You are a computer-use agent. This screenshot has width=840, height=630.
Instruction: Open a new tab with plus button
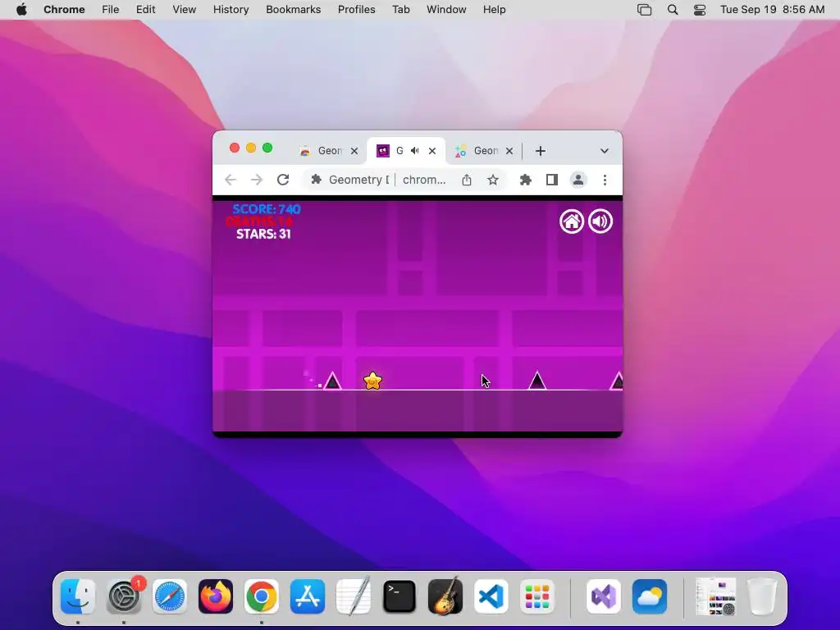point(541,151)
